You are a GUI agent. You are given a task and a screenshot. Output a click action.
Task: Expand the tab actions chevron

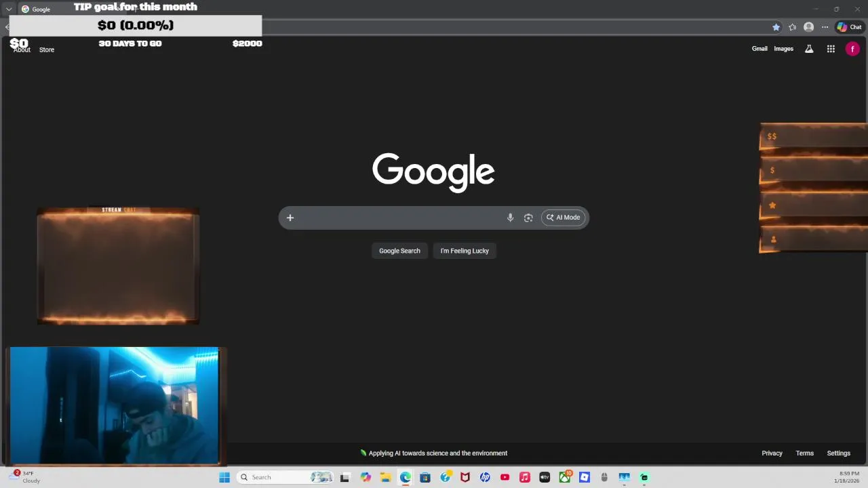point(9,9)
